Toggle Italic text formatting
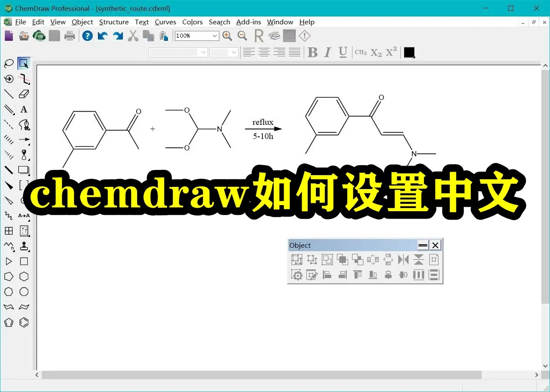This screenshot has width=550, height=392. coord(328,53)
